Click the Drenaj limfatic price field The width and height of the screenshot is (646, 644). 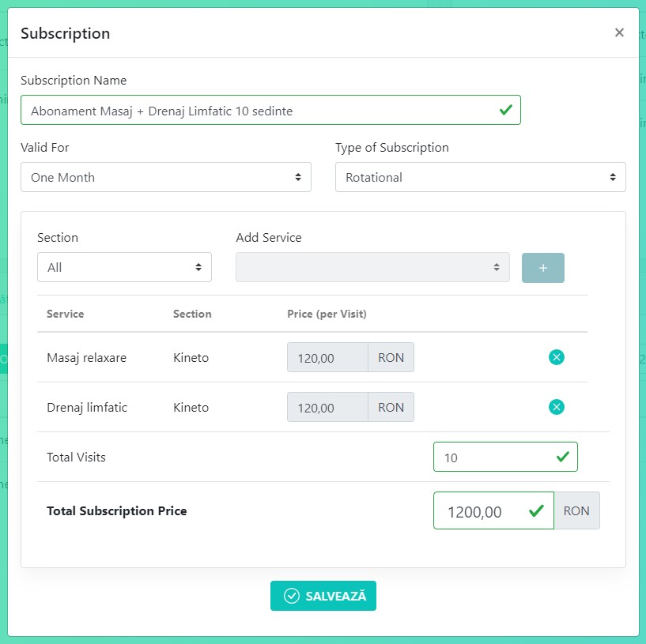tap(327, 408)
